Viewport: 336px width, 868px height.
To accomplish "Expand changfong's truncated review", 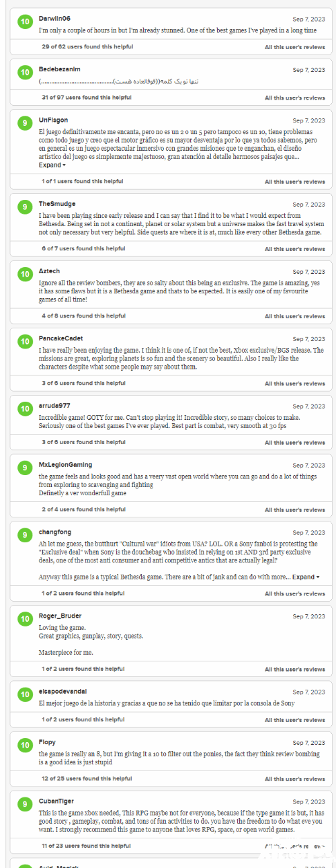I will pos(306,577).
